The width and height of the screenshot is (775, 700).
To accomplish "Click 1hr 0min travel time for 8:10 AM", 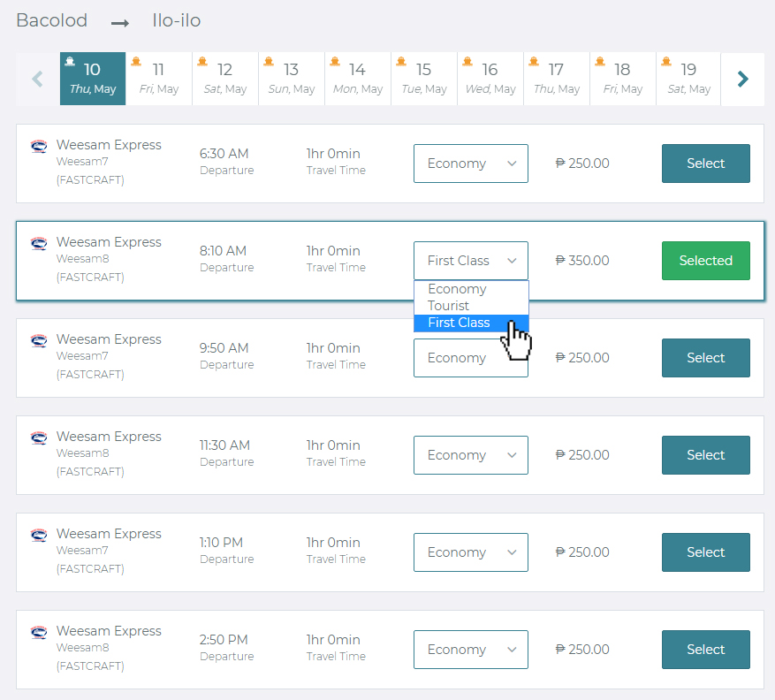I will click(x=333, y=251).
